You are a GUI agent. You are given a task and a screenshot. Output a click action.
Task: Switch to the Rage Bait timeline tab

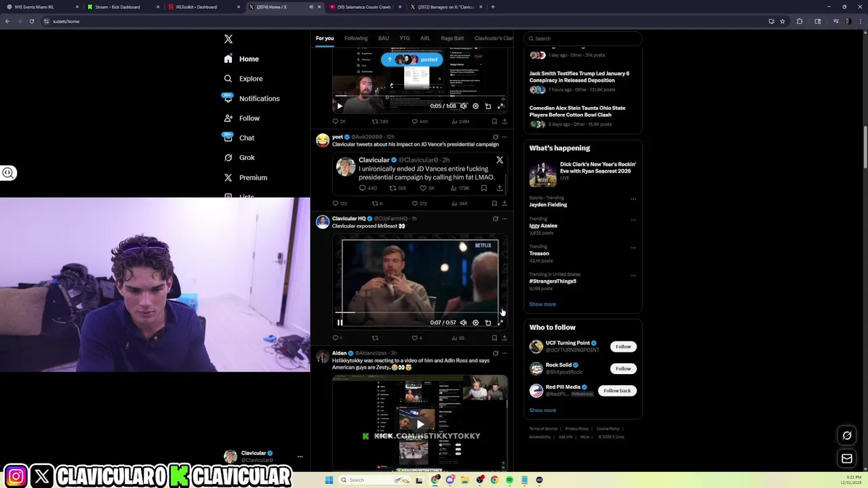(452, 39)
